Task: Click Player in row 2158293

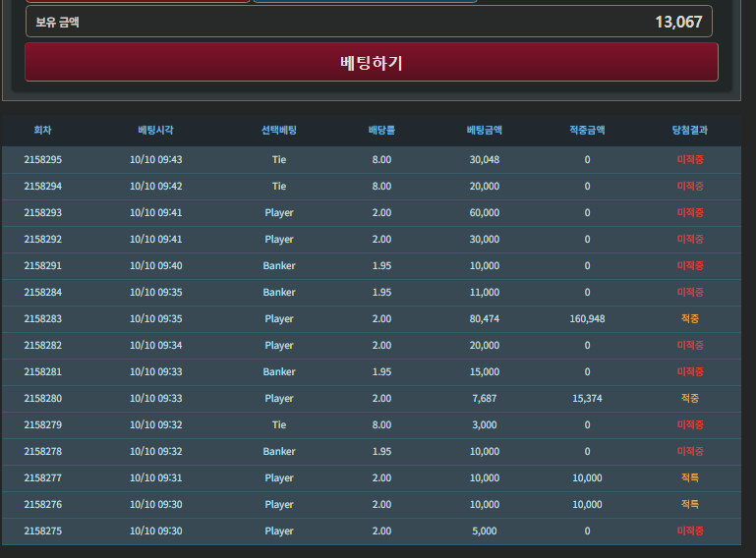Action: click(x=279, y=212)
